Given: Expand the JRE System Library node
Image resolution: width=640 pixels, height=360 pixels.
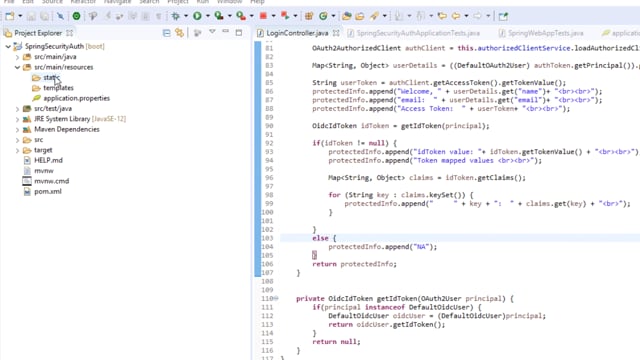Looking at the screenshot, I should point(17,119).
